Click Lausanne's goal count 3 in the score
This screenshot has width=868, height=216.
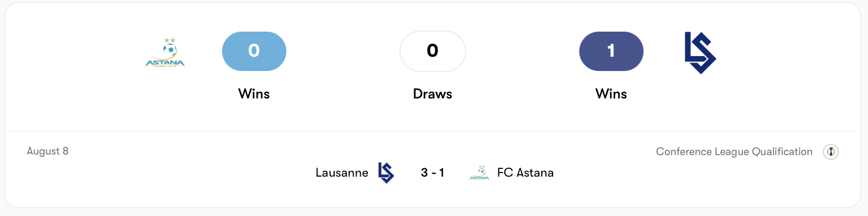(x=424, y=173)
